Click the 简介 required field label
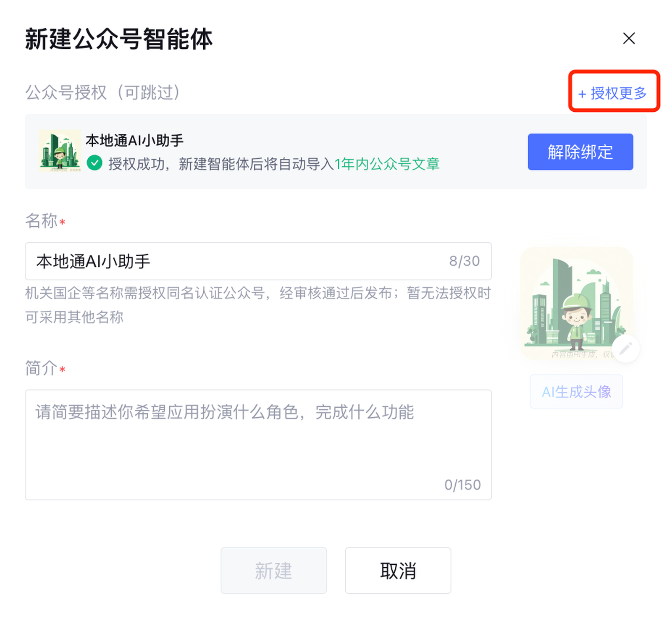The width and height of the screenshot is (672, 618). 41,368
